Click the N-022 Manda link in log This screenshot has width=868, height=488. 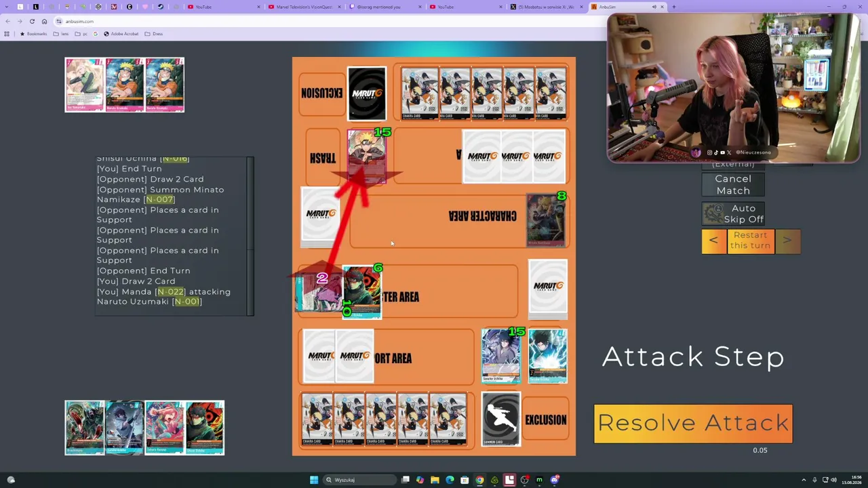coord(170,291)
